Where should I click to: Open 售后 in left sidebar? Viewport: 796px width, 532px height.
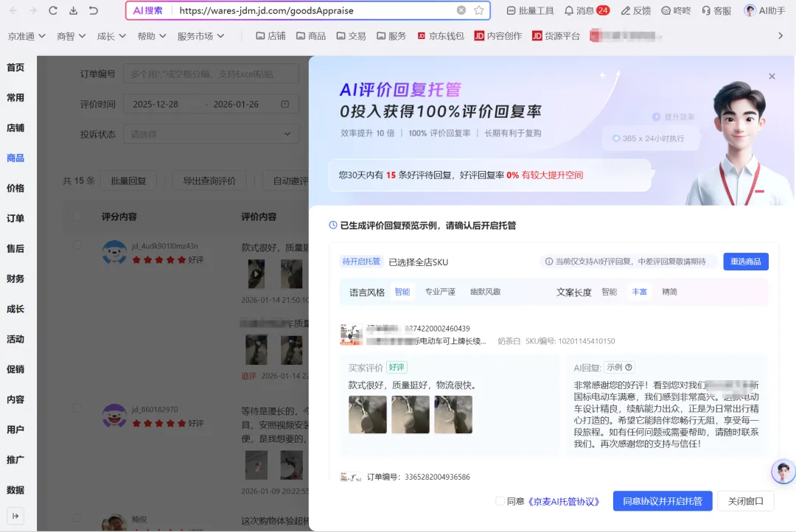(15, 248)
